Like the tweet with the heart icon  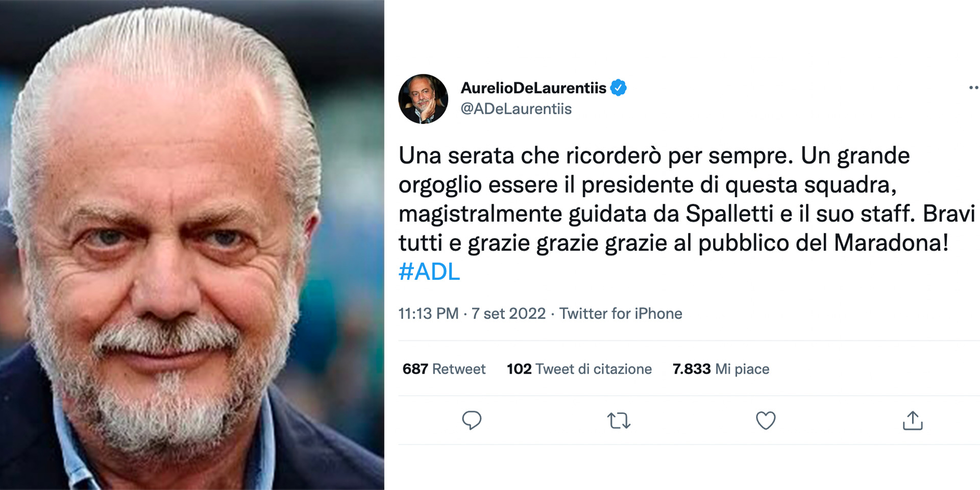[x=766, y=421]
